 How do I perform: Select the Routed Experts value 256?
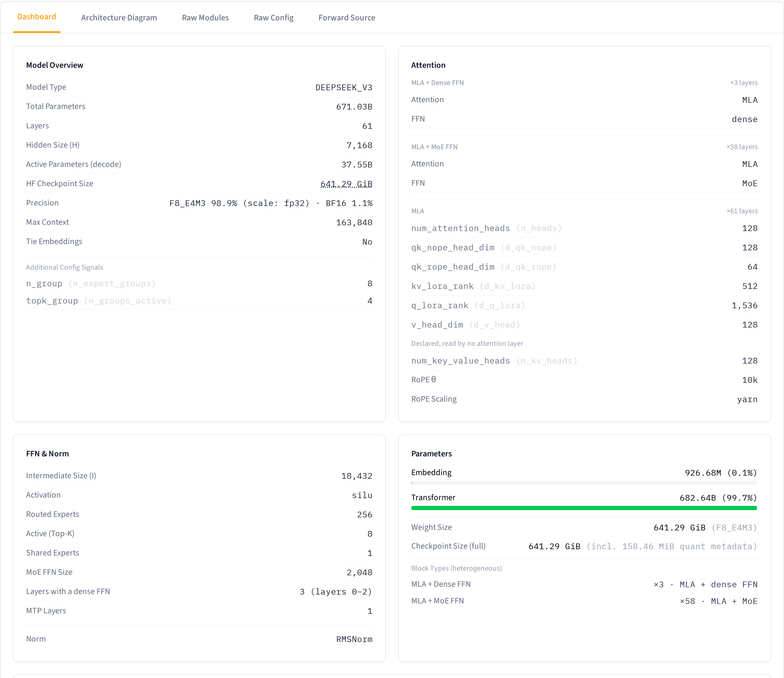(364, 515)
